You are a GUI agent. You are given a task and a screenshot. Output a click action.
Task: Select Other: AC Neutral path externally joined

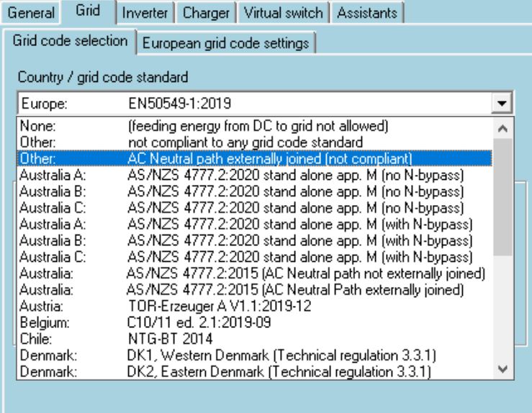click(254, 159)
